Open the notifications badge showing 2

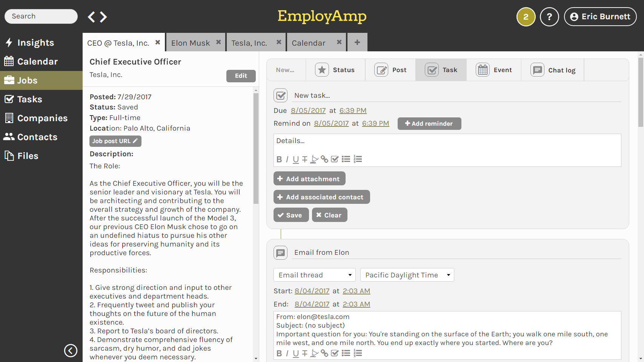coord(526,17)
